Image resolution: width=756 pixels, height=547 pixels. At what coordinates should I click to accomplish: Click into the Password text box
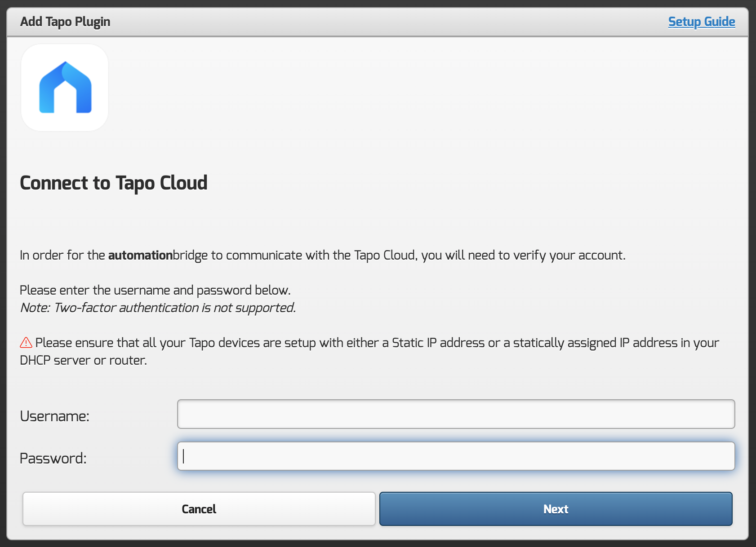456,456
